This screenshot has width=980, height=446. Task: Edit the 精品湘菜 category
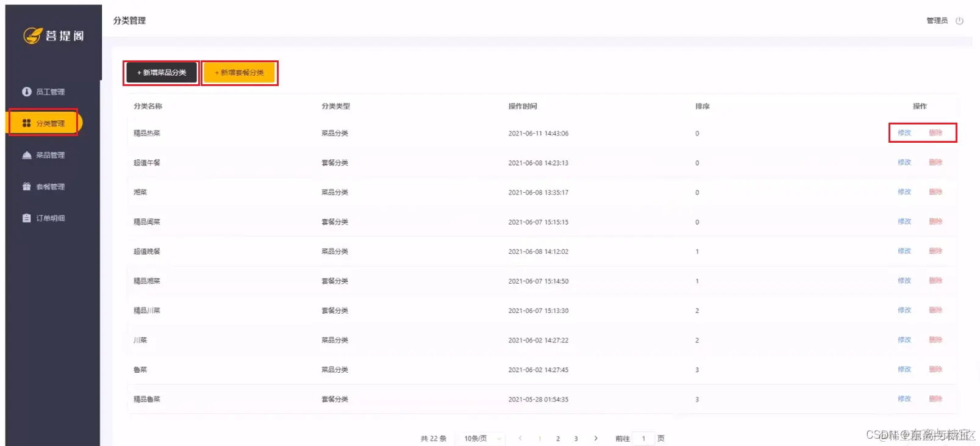click(x=904, y=281)
